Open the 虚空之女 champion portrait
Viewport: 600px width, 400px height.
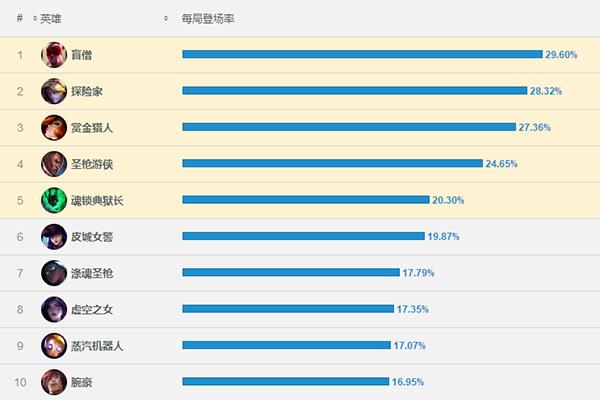54,309
